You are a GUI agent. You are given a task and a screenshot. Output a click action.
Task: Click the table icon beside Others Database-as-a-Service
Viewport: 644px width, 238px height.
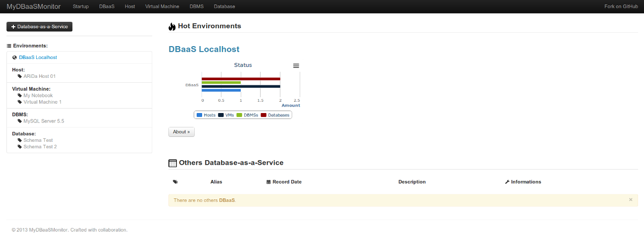(x=172, y=163)
